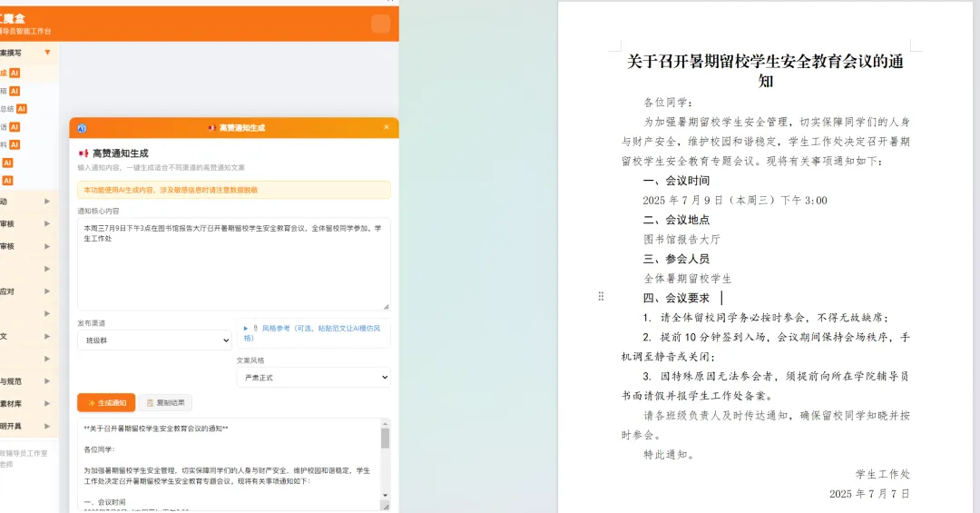
Task: Click the 一、会议时间 line in output box
Action: (x=105, y=502)
